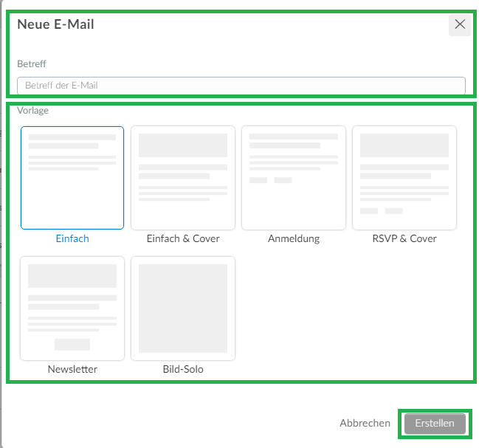Choose the Einfach & Cover template thumbnail

tap(183, 178)
